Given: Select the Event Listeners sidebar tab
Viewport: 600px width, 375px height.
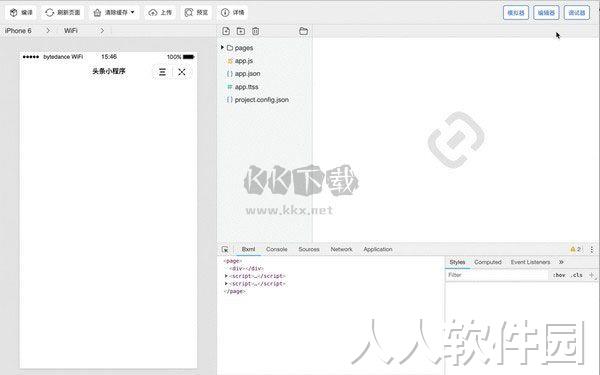Looking at the screenshot, I should 530,262.
